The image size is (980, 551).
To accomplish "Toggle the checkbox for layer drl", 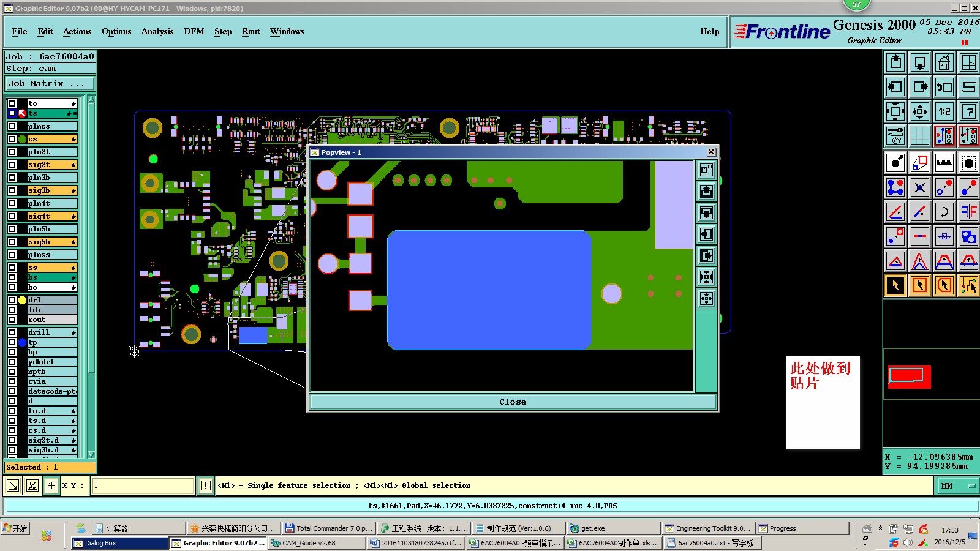I will coord(12,300).
